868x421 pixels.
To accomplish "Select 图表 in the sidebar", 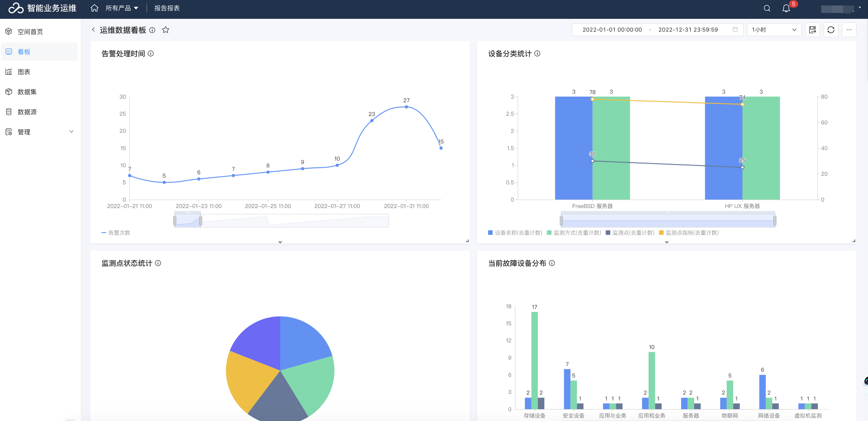I will click(x=40, y=71).
